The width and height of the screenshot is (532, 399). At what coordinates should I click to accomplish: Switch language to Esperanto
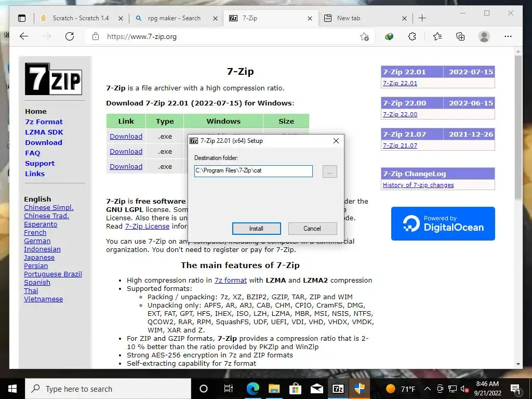(x=41, y=224)
